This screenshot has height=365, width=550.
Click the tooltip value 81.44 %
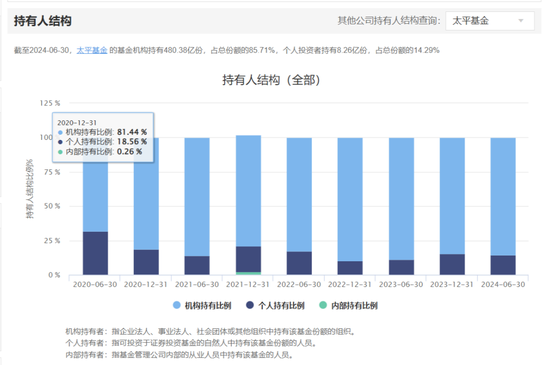pyautogui.click(x=132, y=132)
